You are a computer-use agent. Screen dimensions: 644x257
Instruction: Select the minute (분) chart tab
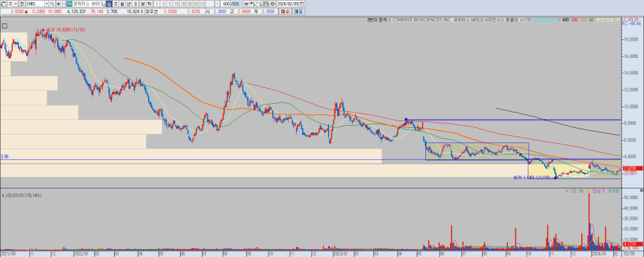pyautogui.click(x=143, y=4)
